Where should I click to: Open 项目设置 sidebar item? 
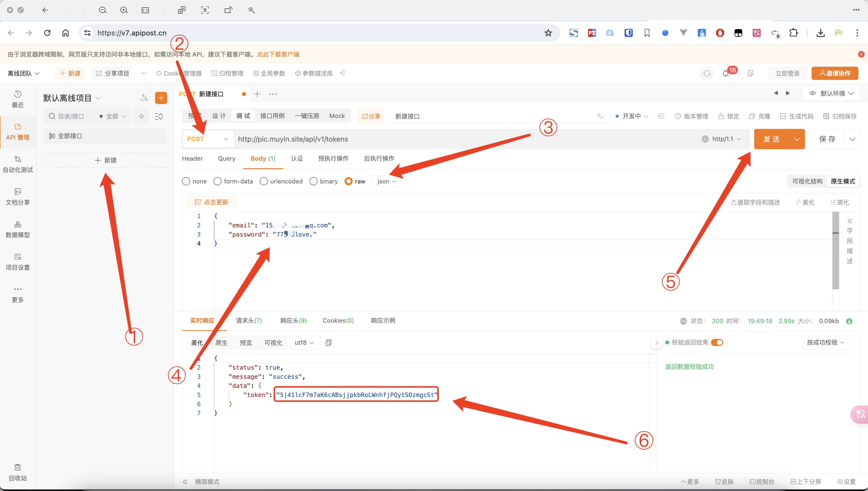pyautogui.click(x=17, y=262)
